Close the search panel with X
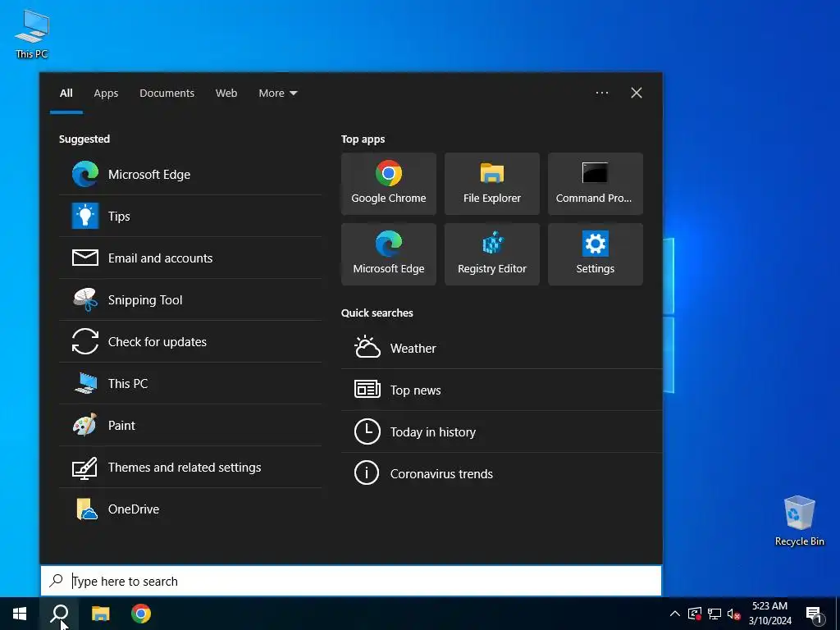 [637, 93]
